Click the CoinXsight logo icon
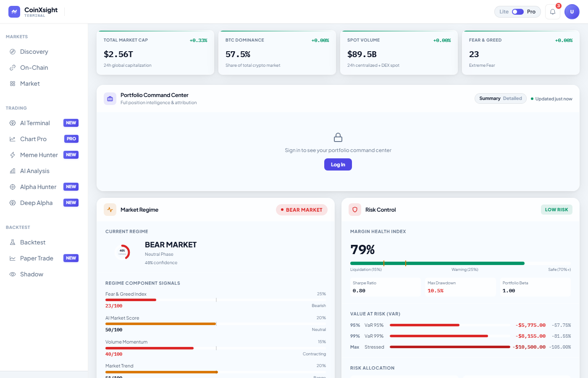This screenshot has width=588, height=378. [x=14, y=12]
